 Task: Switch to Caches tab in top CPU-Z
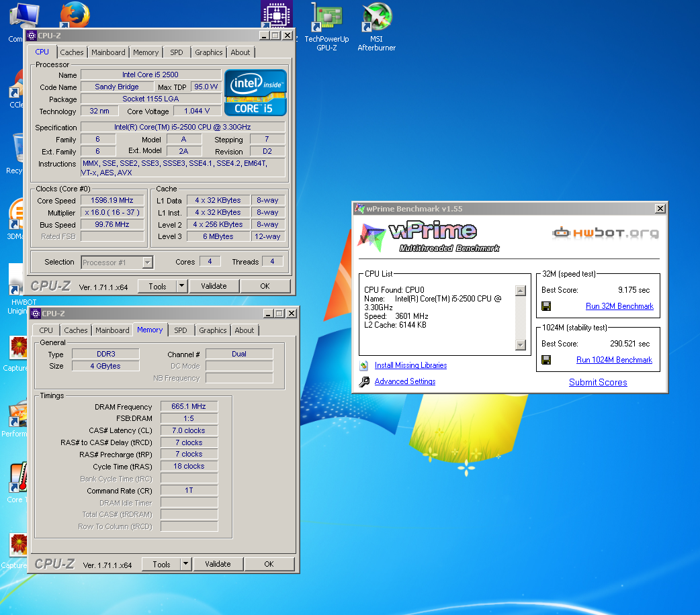[x=71, y=52]
